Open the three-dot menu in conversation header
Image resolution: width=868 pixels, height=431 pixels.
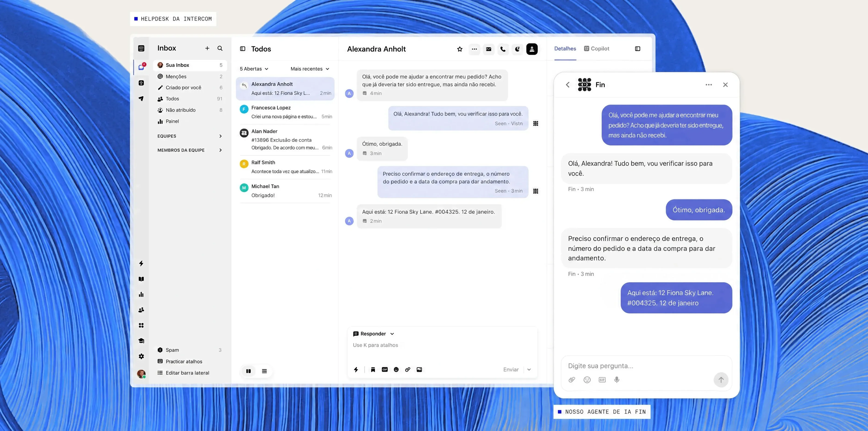click(474, 49)
